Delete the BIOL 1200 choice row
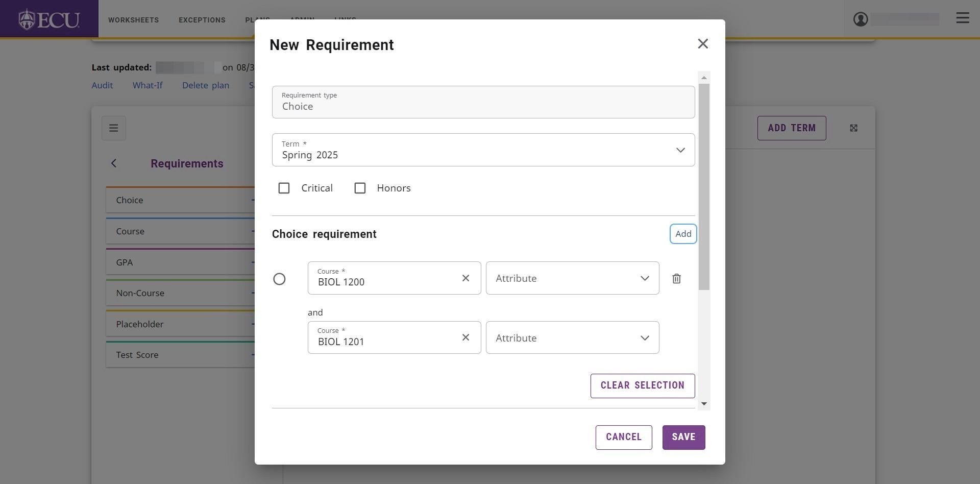 click(x=676, y=279)
